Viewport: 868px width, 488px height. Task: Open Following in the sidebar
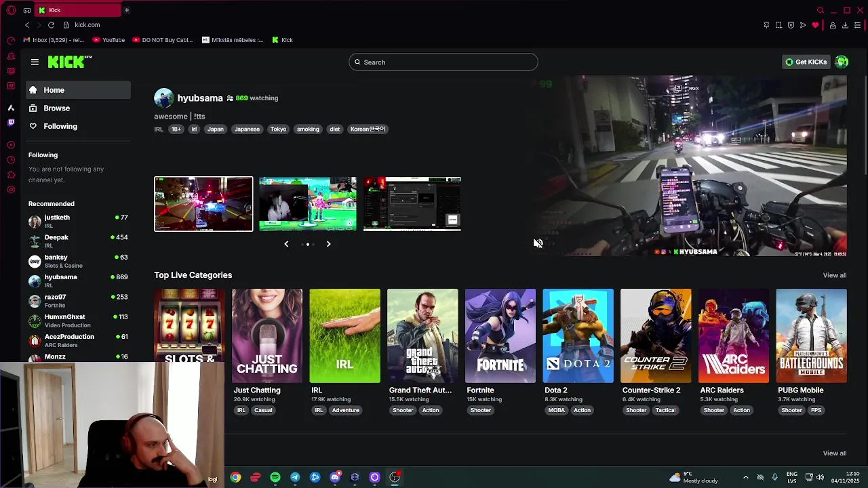click(x=79, y=126)
